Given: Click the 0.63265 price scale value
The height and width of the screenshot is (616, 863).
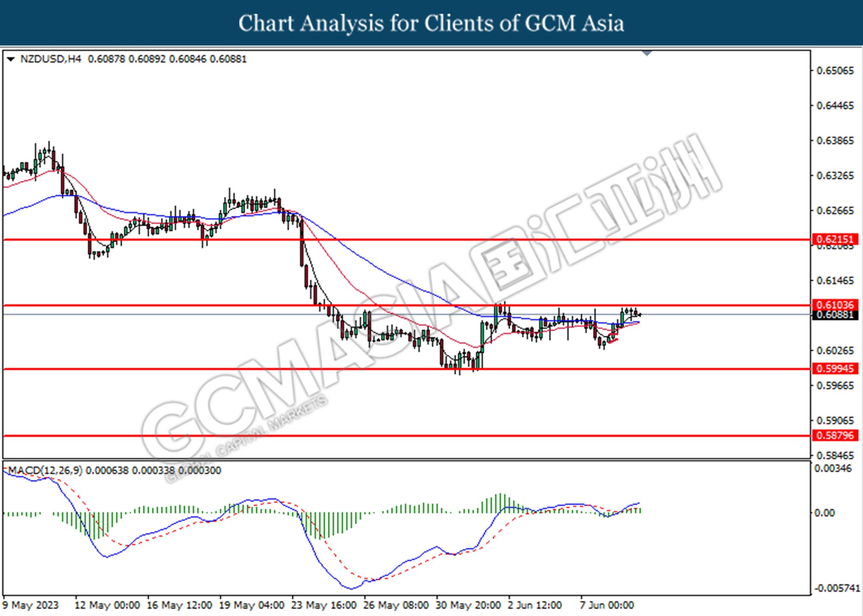Looking at the screenshot, I should [x=835, y=176].
